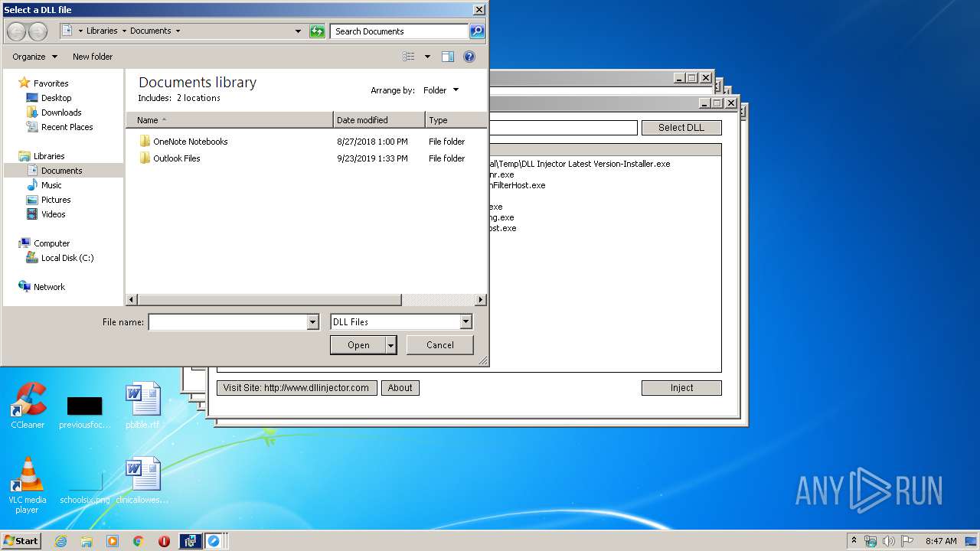Open VLC media player desktop shortcut
980x551 pixels.
pyautogui.click(x=28, y=485)
